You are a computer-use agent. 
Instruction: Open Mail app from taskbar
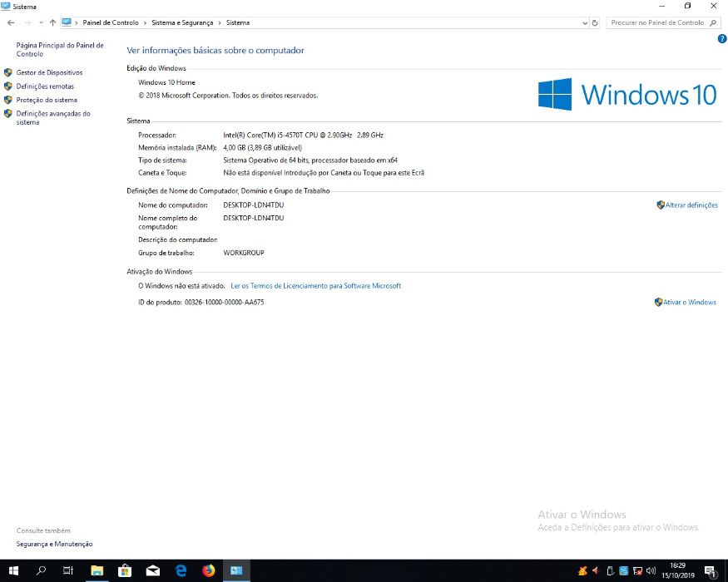coord(153,570)
